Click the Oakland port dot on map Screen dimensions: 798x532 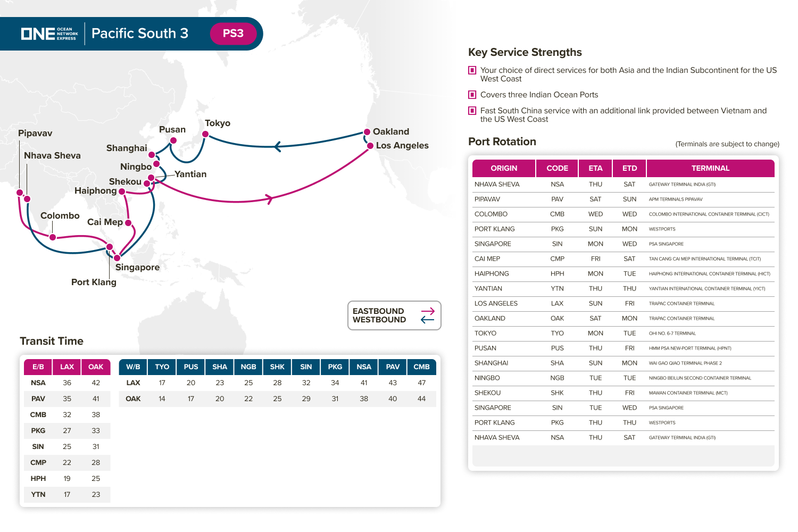(x=367, y=132)
